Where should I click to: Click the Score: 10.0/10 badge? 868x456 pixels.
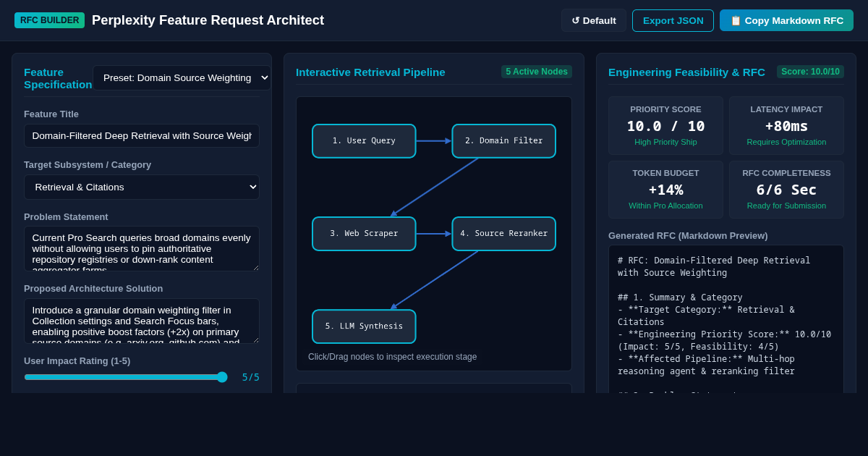click(810, 72)
